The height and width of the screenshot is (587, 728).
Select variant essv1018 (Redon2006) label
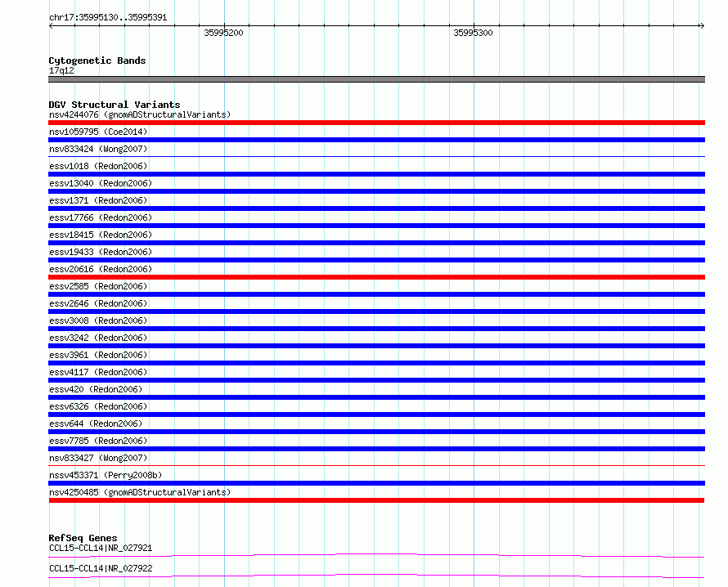[98, 166]
